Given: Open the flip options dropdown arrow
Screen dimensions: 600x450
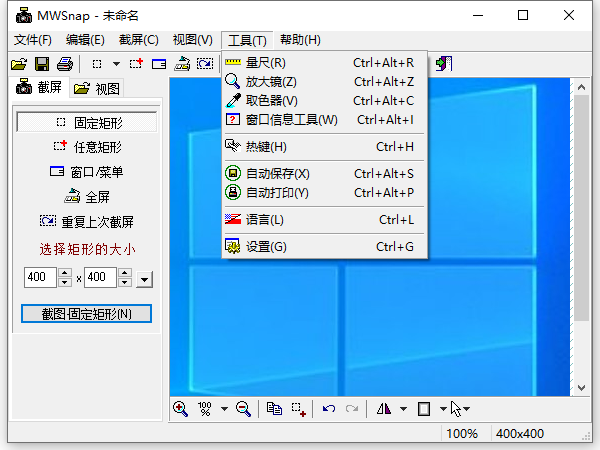Looking at the screenshot, I should (x=403, y=409).
